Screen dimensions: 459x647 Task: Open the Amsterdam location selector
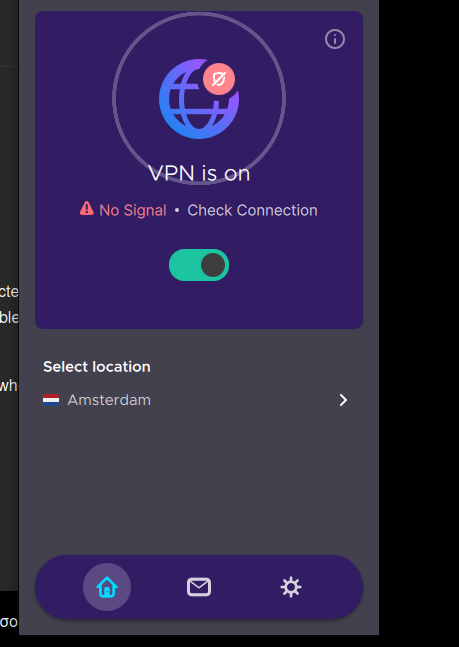pyautogui.click(x=196, y=400)
